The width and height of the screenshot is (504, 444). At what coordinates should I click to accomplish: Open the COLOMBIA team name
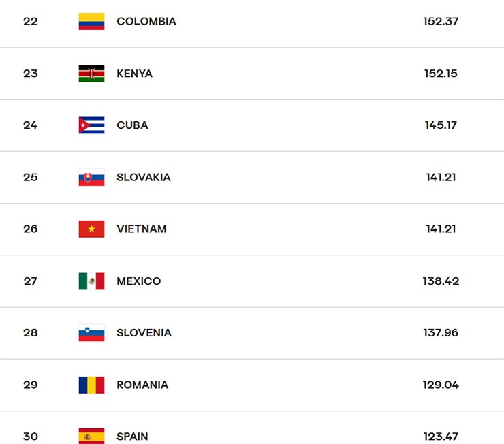click(146, 22)
